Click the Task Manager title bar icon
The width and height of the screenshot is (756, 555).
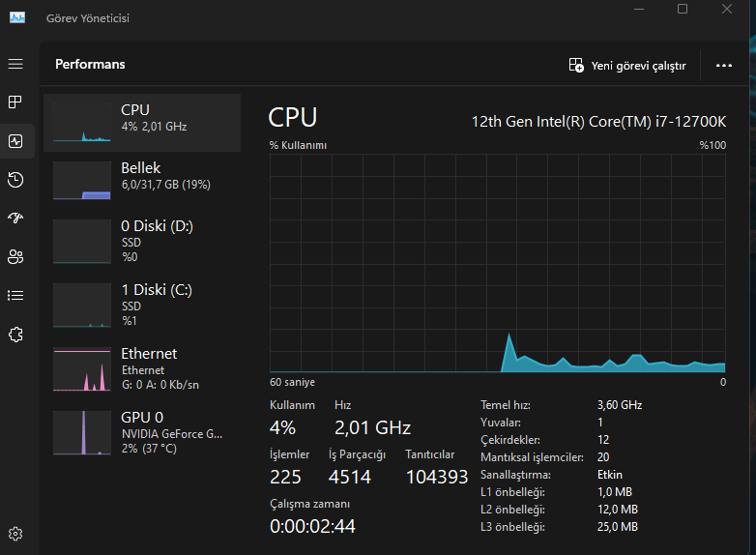(x=17, y=18)
